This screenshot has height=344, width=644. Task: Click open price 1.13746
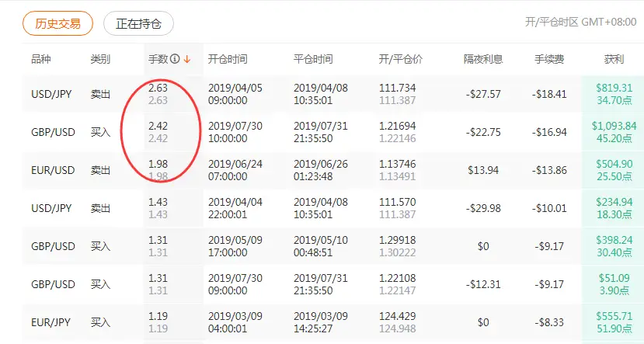[397, 164]
